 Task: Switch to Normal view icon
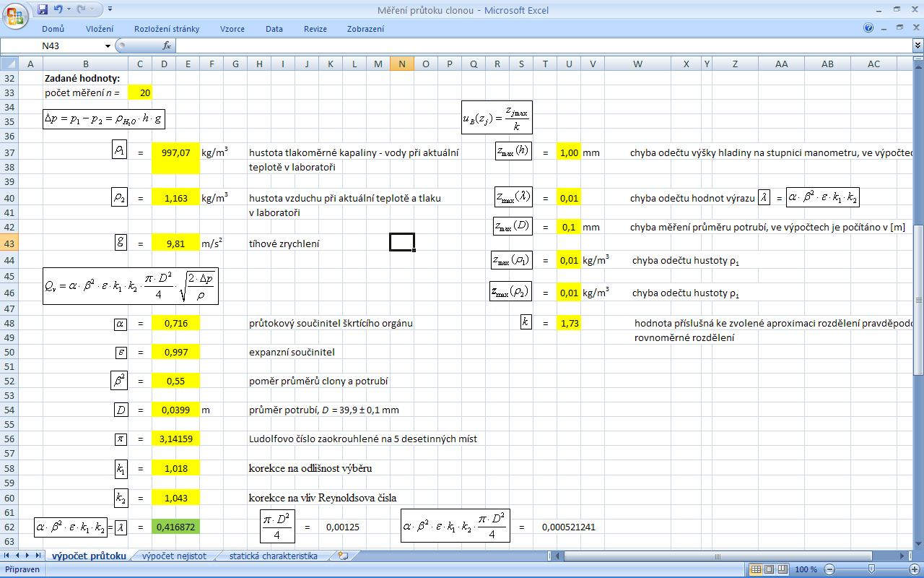(x=756, y=569)
